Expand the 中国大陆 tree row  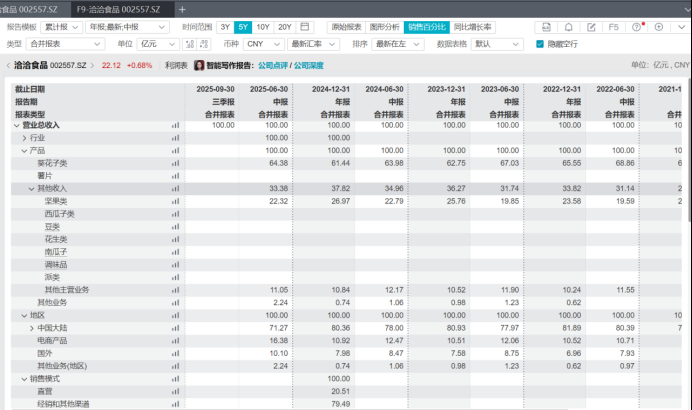click(x=31, y=327)
